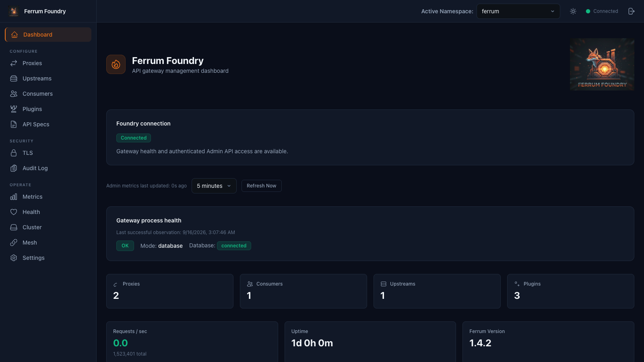Open Metrics via its bar chart icon
The image size is (644, 362).
pos(14,197)
